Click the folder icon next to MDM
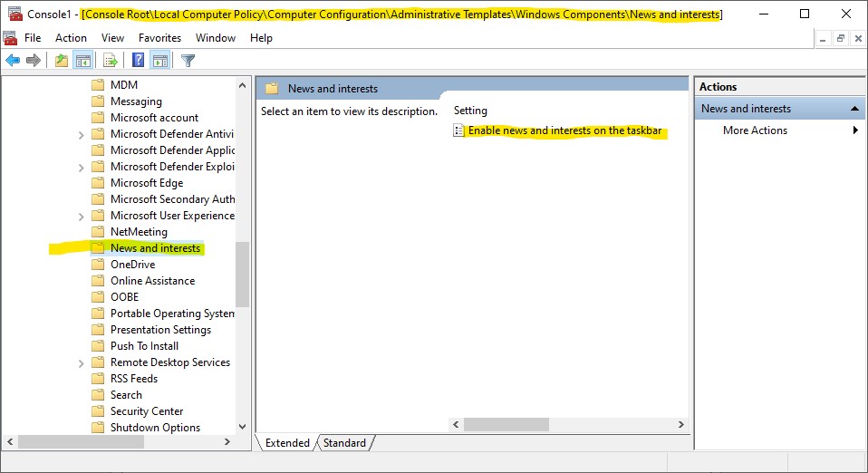The height and width of the screenshot is (473, 868). tap(98, 85)
